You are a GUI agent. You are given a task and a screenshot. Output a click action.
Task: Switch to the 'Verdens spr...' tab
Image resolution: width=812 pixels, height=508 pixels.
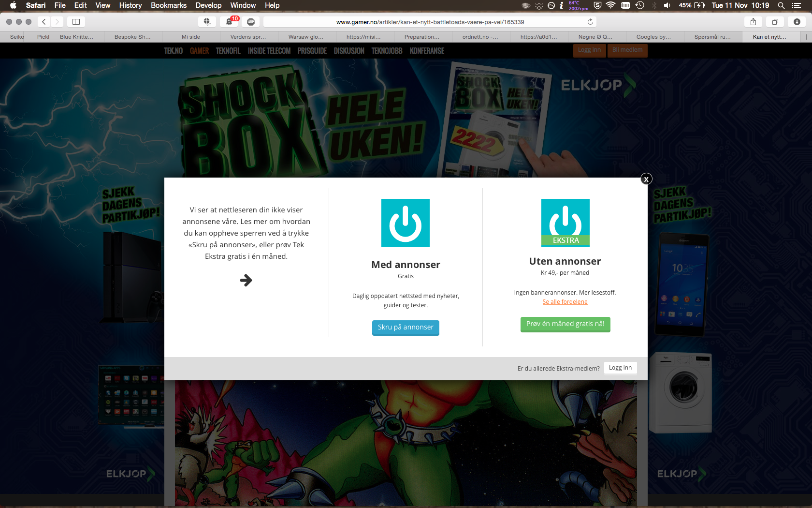tap(248, 37)
